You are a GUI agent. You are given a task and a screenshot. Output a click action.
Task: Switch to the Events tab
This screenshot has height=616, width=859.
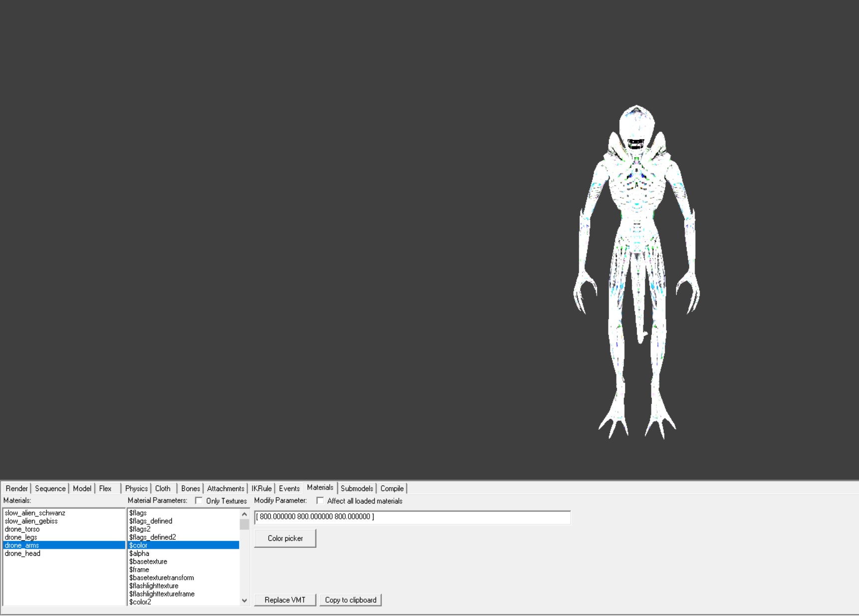click(x=289, y=489)
